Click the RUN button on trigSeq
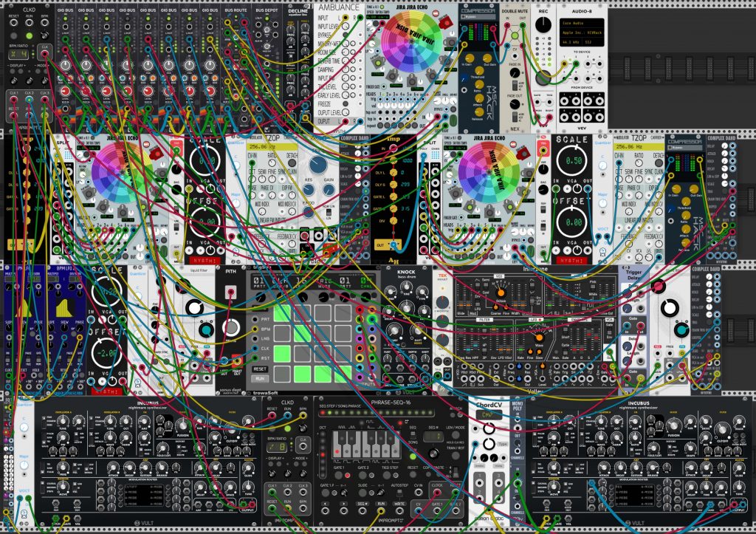 pyautogui.click(x=259, y=379)
